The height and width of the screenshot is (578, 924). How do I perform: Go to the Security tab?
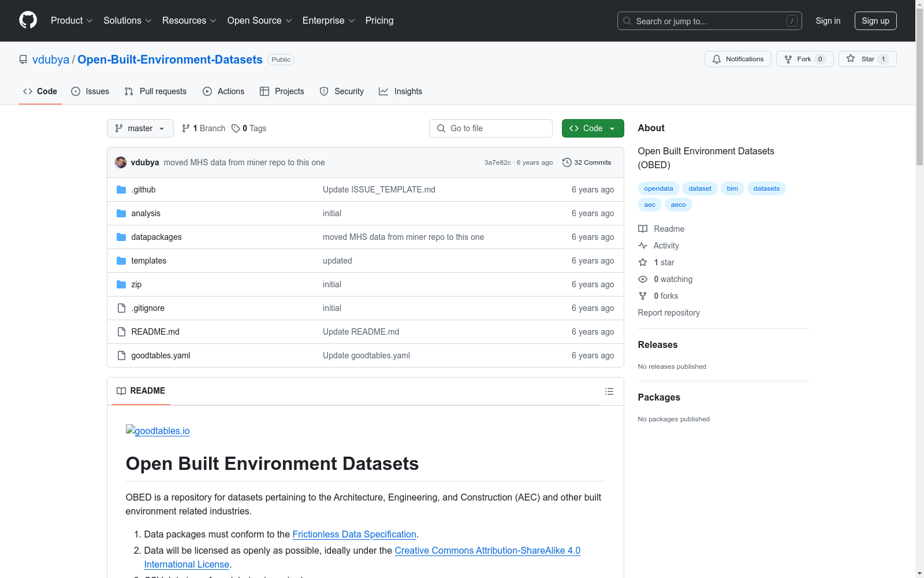(342, 91)
